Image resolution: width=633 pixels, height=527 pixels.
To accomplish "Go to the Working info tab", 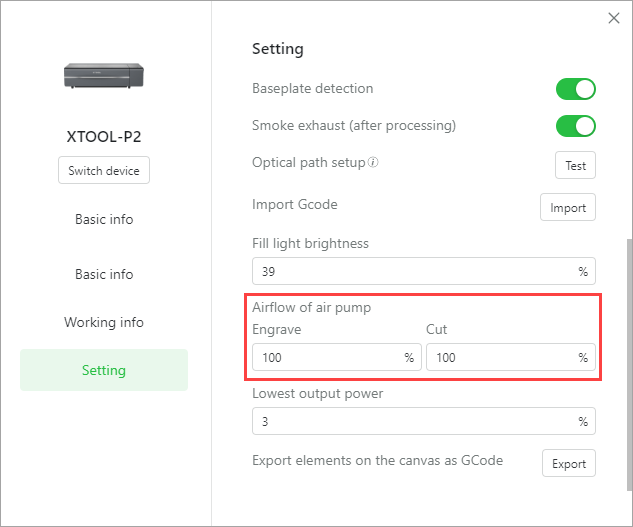I will [x=104, y=322].
